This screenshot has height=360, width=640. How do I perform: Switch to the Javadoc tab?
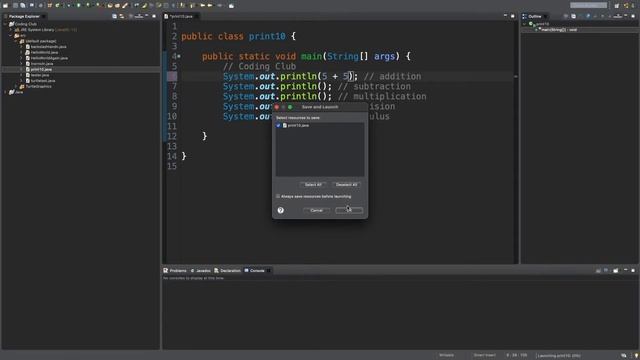[x=200, y=271]
